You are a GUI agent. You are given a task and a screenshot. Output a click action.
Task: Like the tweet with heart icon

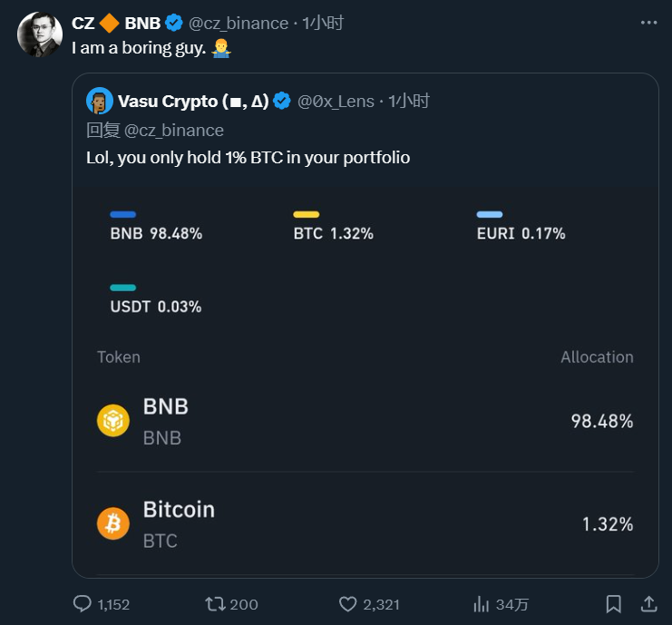tap(348, 604)
